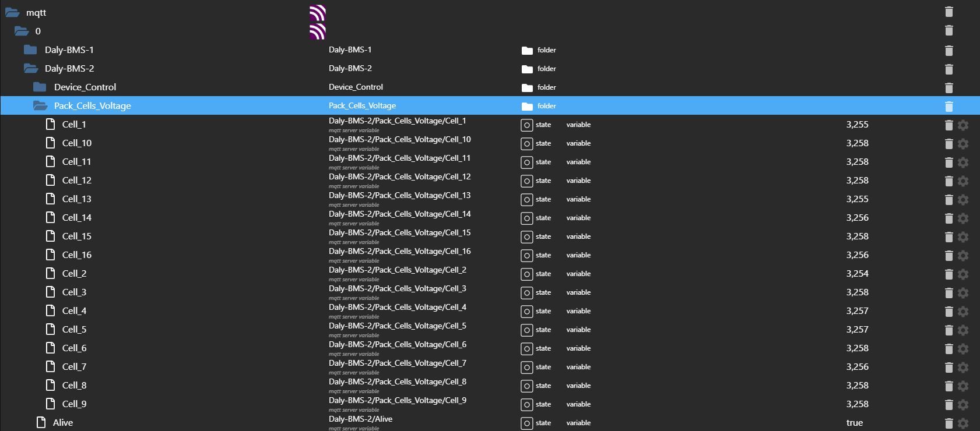Select the Cell_12 tree row

click(490, 180)
